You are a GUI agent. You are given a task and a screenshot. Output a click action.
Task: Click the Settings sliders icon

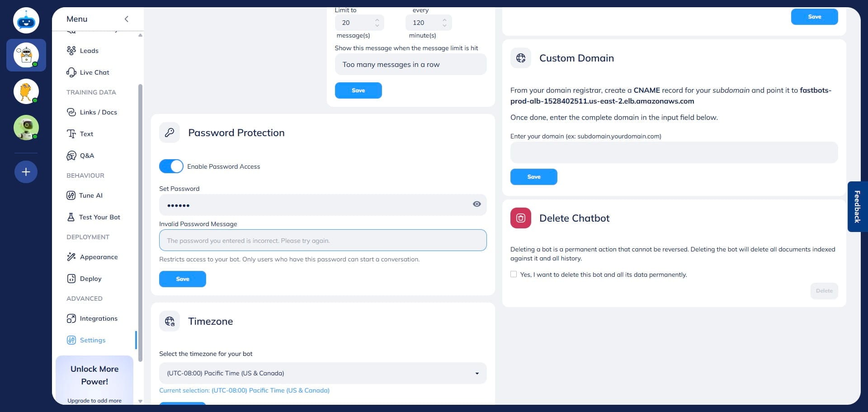[71, 340]
